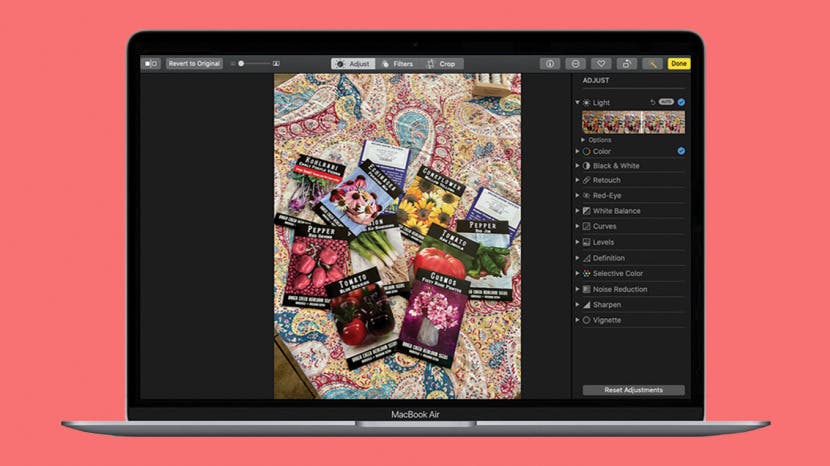
Task: Expand the Curves section
Action: click(578, 226)
